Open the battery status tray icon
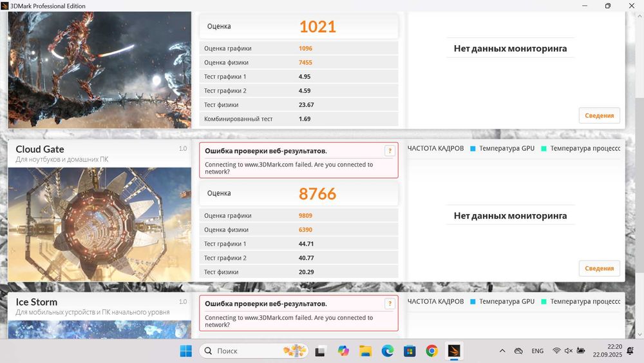 [x=581, y=351]
